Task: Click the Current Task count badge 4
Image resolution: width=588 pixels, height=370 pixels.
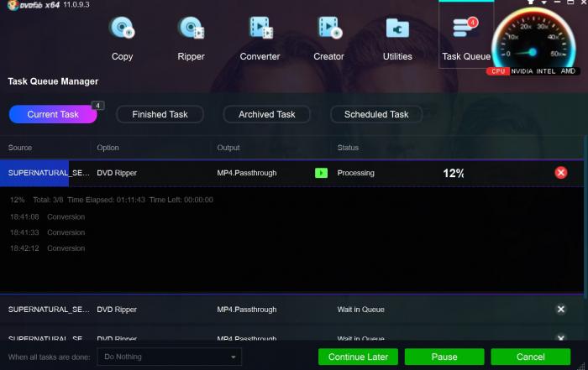Action: [98, 106]
